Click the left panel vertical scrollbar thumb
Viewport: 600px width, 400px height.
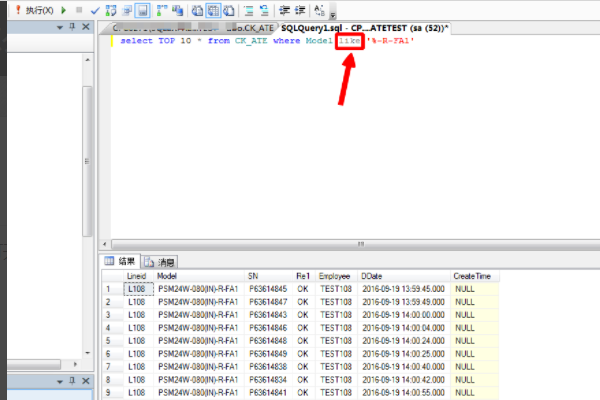click(x=87, y=161)
